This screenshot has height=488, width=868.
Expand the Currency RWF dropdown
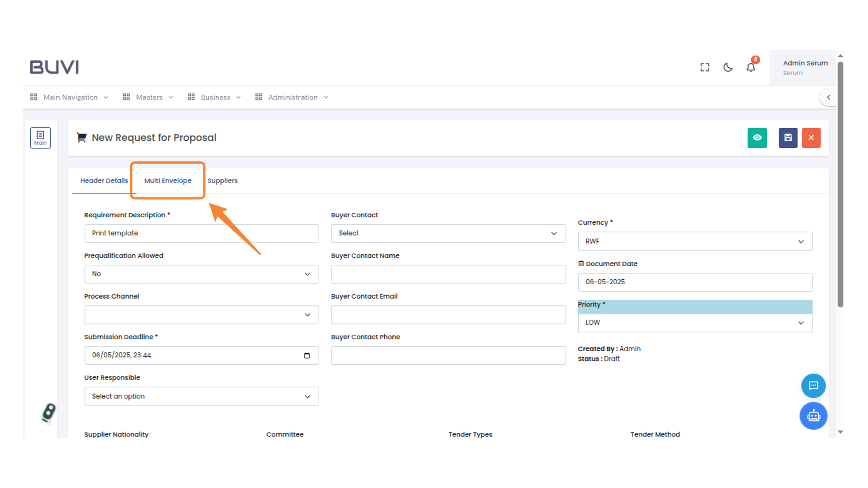(694, 241)
